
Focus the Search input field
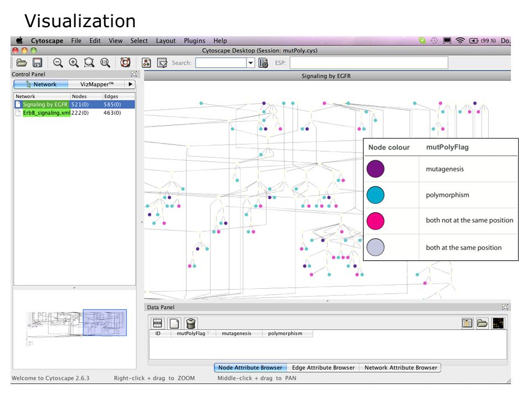pyautogui.click(x=221, y=63)
